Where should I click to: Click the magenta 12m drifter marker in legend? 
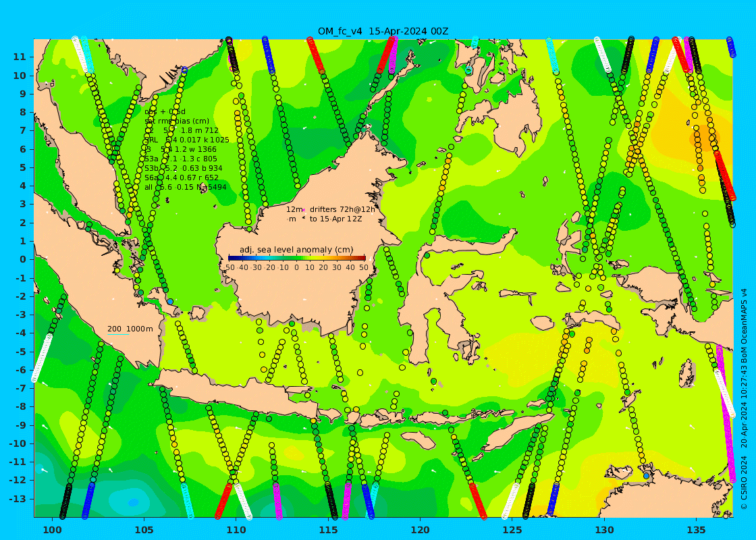point(304,209)
